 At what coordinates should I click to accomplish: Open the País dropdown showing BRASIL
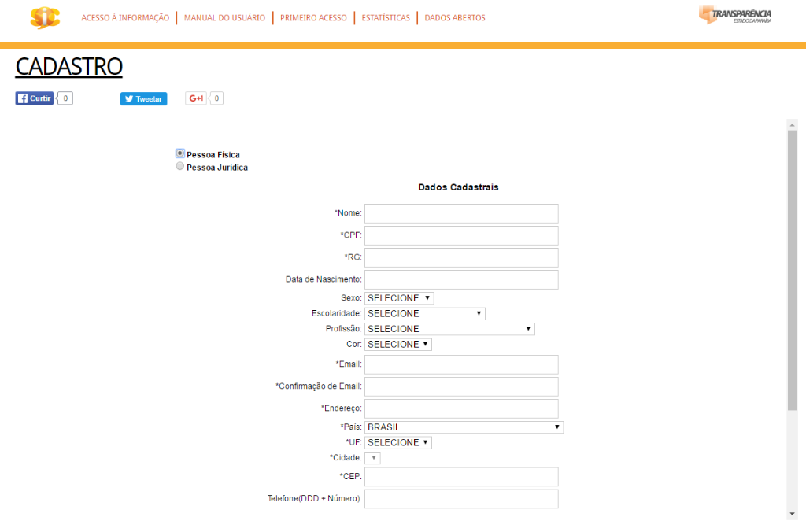click(464, 427)
